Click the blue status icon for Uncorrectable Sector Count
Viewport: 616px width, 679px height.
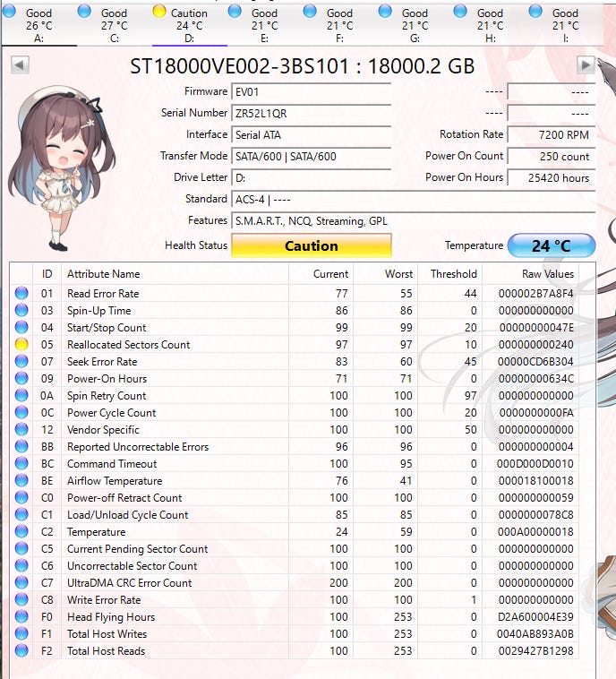pos(21,565)
